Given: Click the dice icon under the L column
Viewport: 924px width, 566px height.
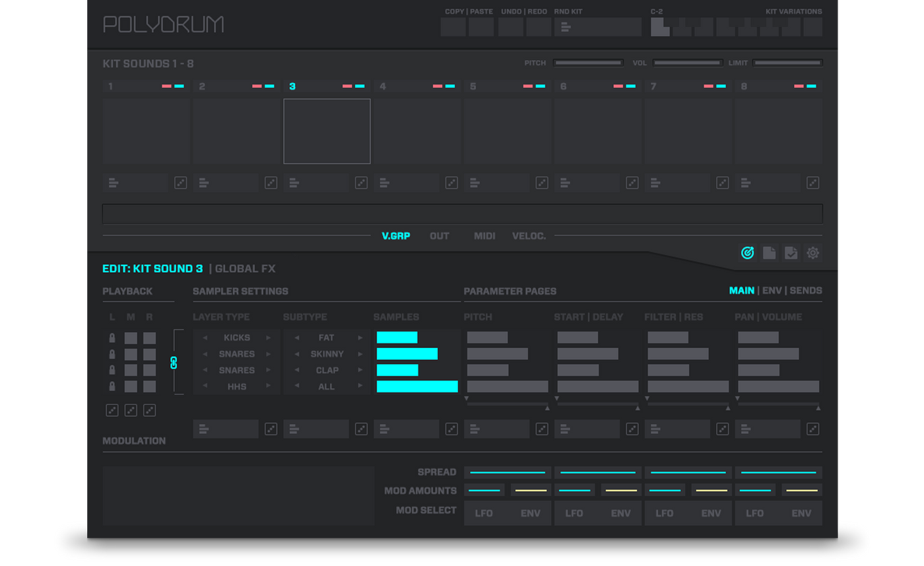Looking at the screenshot, I should point(112,410).
